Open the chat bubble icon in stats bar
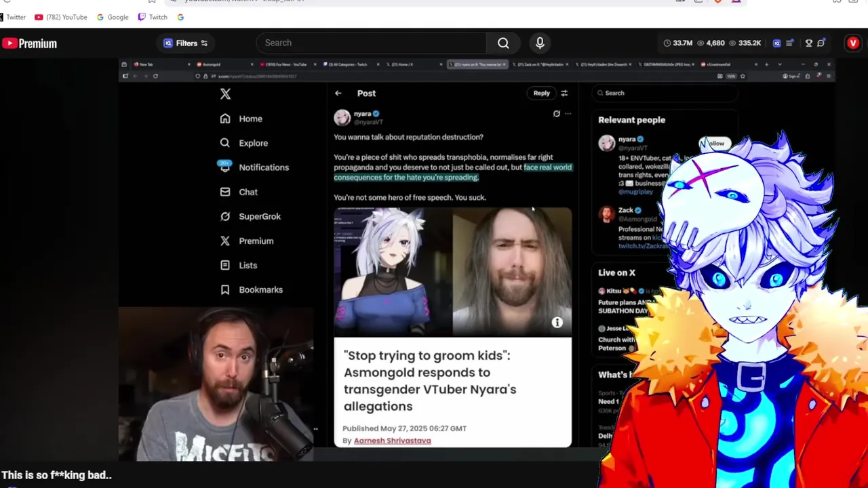The width and height of the screenshot is (868, 488). 821,43
